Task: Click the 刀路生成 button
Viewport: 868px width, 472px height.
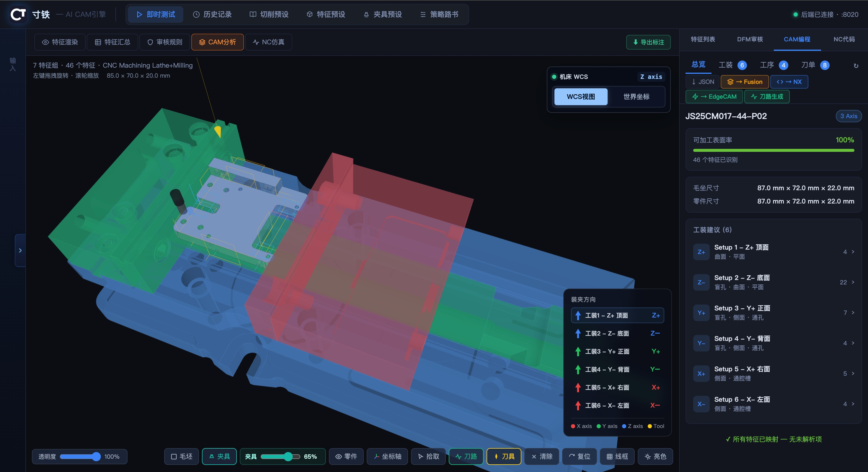Action: [x=766, y=97]
